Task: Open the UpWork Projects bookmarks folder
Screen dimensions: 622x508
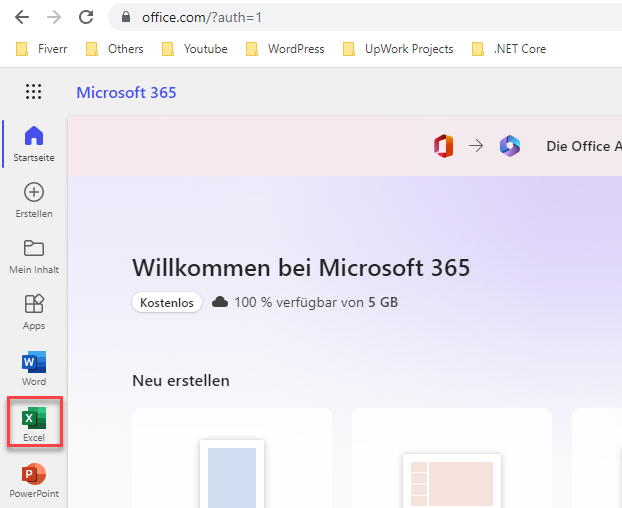Action: coord(398,49)
